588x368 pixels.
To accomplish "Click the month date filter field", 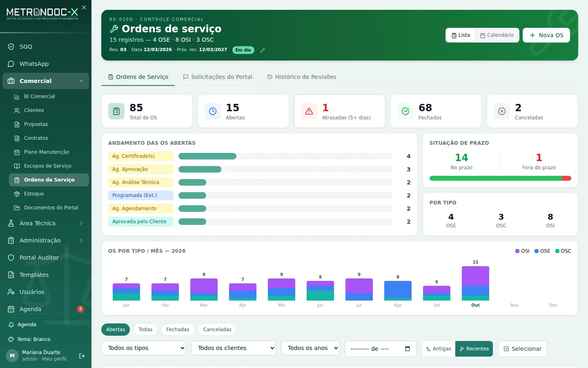I will tap(381, 349).
